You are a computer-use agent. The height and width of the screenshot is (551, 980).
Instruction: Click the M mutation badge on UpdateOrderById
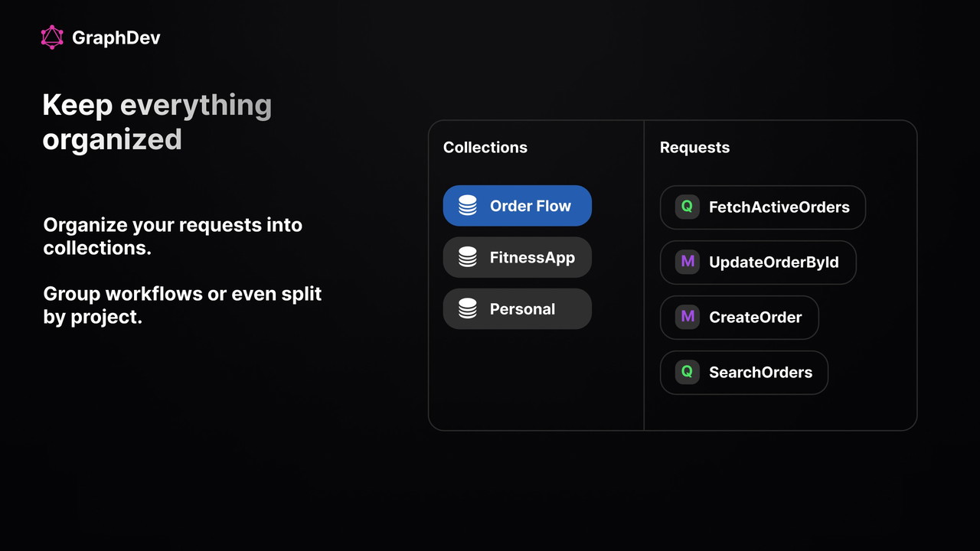pos(687,262)
